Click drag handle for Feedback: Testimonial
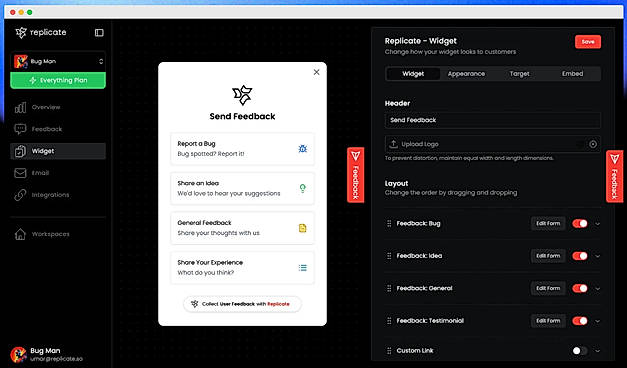 [x=389, y=321]
